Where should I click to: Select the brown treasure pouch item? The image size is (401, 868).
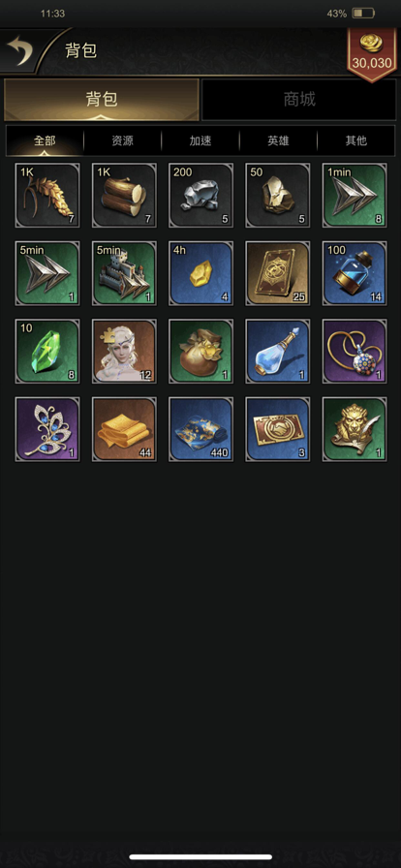click(x=201, y=352)
